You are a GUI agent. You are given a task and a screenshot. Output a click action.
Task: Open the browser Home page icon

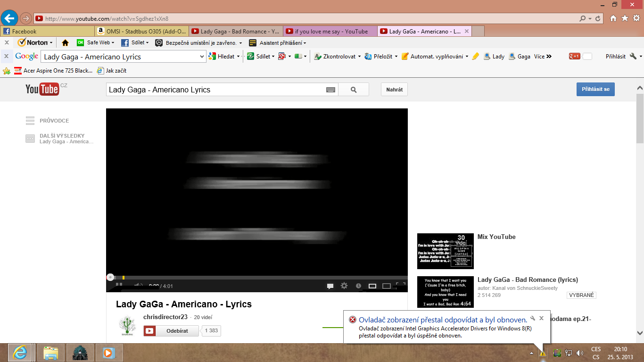[613, 18]
